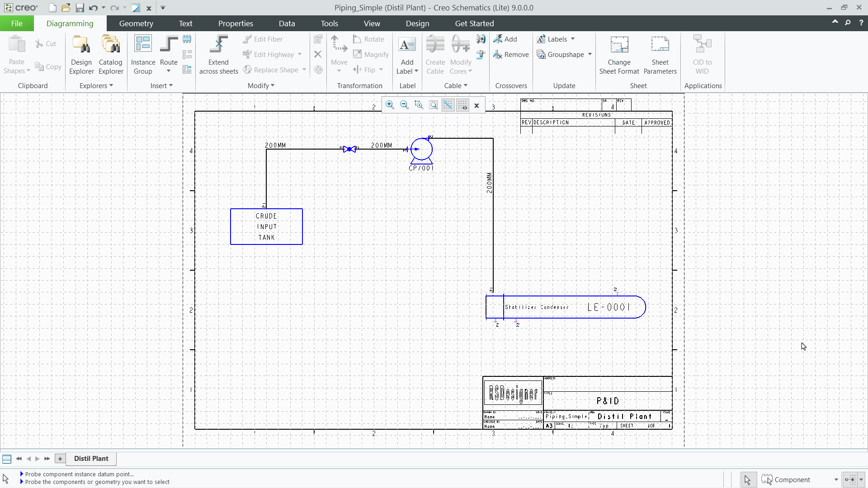The image size is (868, 488).
Task: Open the snap filter options arrow in status bar
Action: click(861, 480)
